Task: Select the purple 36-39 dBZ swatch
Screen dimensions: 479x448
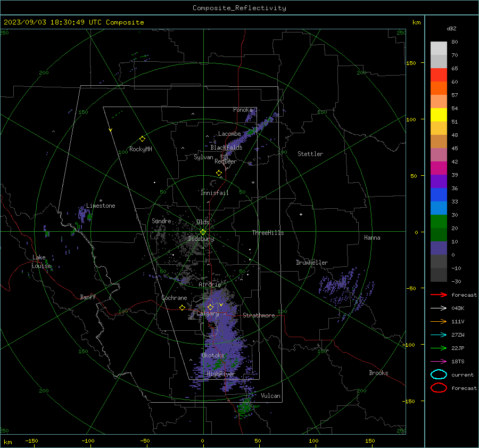Action: (439, 182)
